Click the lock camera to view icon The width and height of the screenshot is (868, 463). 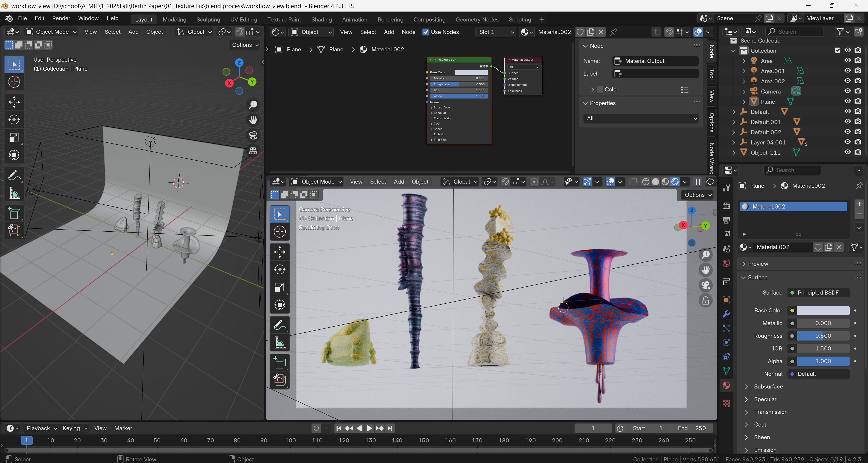[705, 300]
